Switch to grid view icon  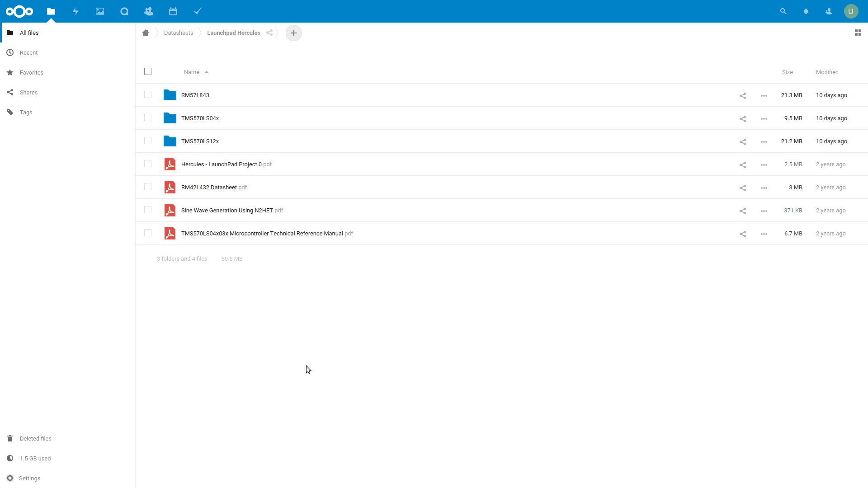point(858,33)
